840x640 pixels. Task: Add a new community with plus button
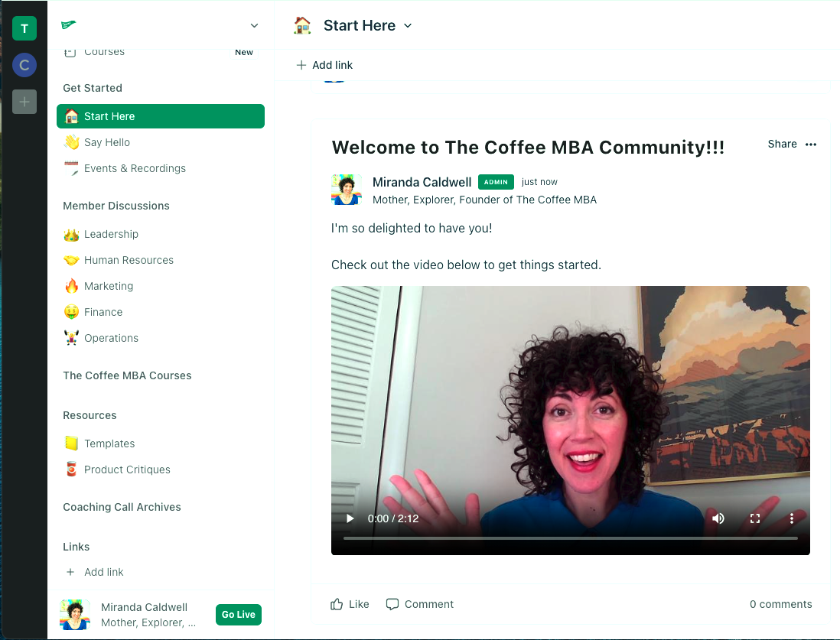pos(24,102)
